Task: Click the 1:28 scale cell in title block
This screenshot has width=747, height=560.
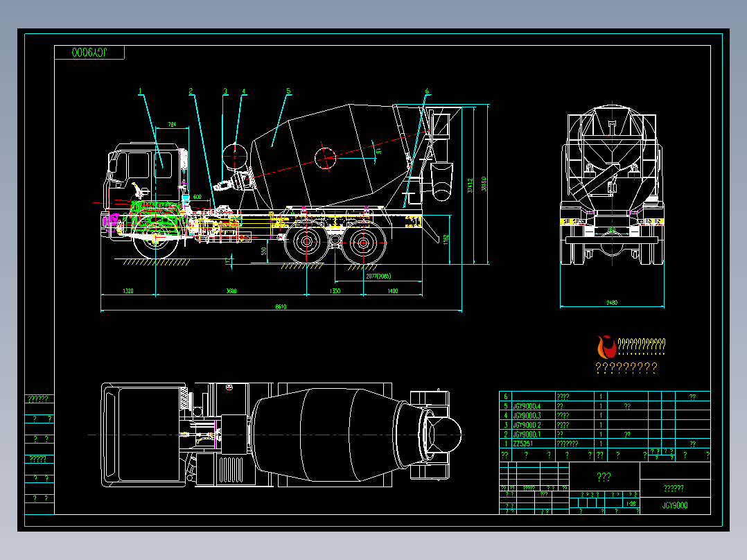Action: point(631,504)
